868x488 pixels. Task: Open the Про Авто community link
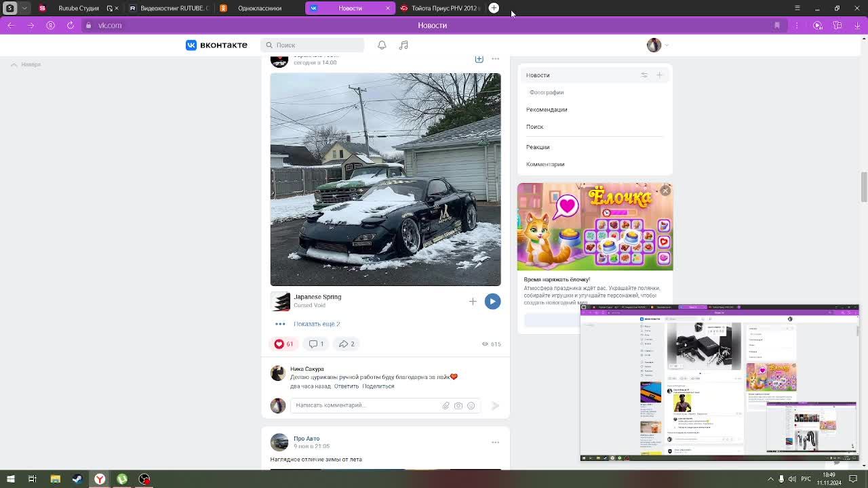pos(307,439)
